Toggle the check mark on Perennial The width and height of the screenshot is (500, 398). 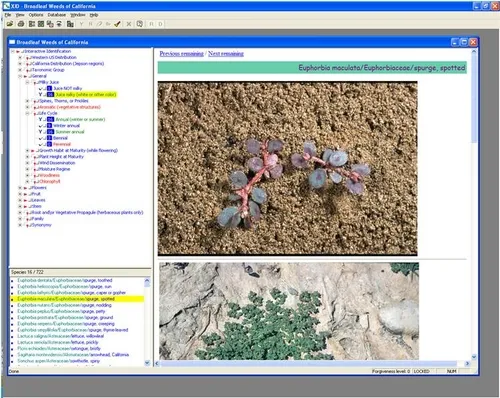pos(40,144)
